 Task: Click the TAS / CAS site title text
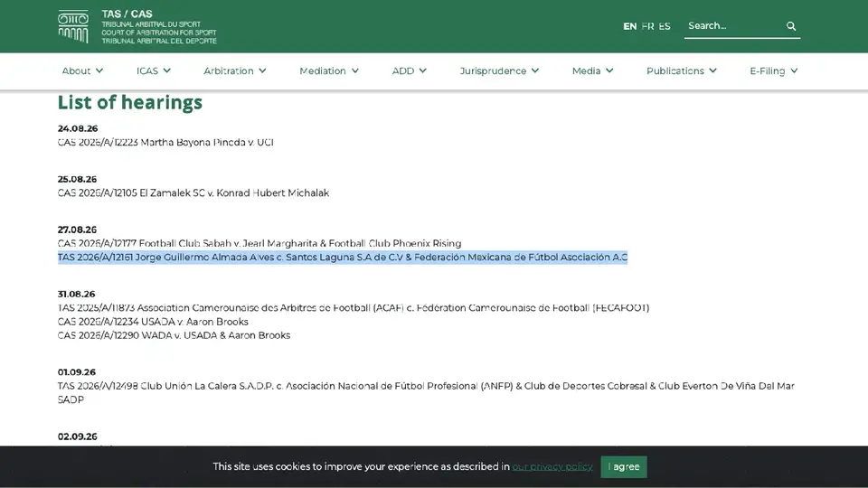pos(127,14)
